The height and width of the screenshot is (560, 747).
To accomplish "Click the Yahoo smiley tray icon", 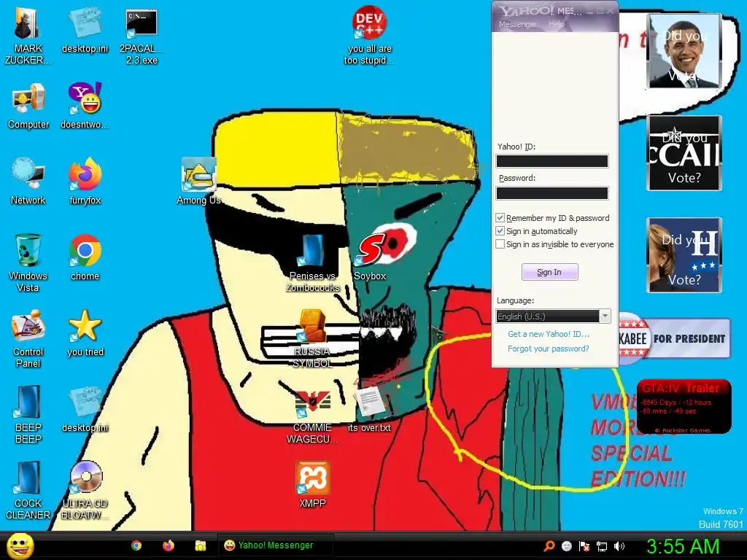I will click(566, 545).
